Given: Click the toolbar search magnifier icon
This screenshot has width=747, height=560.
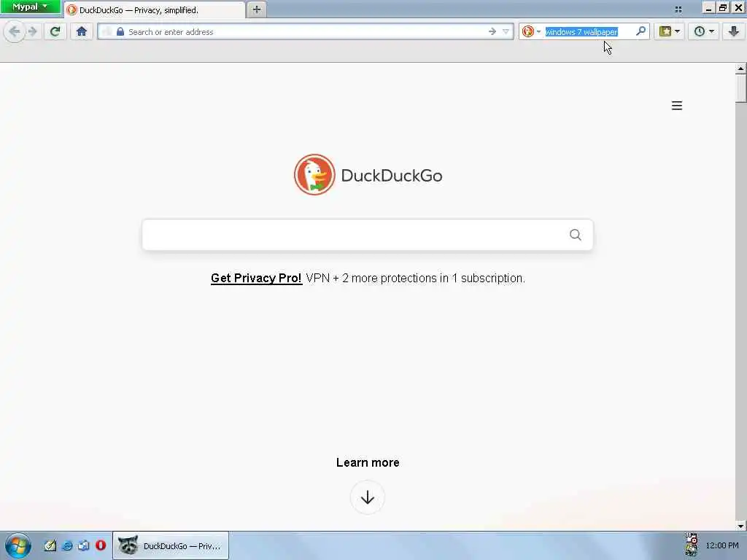Looking at the screenshot, I should pos(640,31).
